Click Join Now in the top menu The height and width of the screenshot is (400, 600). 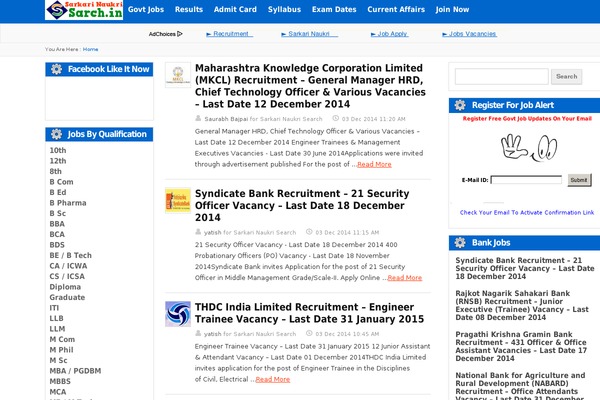452,10
